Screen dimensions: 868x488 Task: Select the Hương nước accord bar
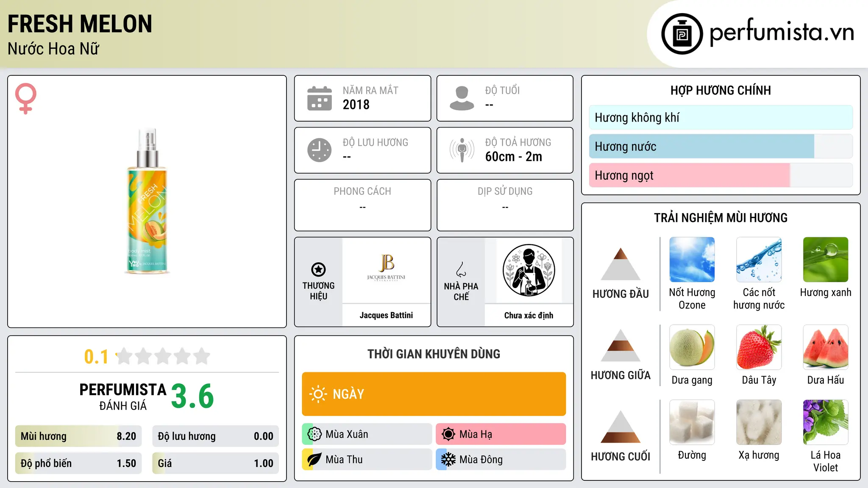(721, 147)
